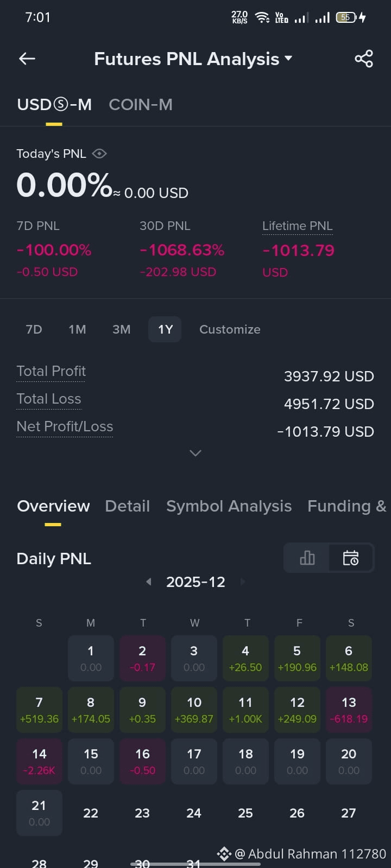Open the Customize date range
The width and height of the screenshot is (391, 868).
coord(230,329)
